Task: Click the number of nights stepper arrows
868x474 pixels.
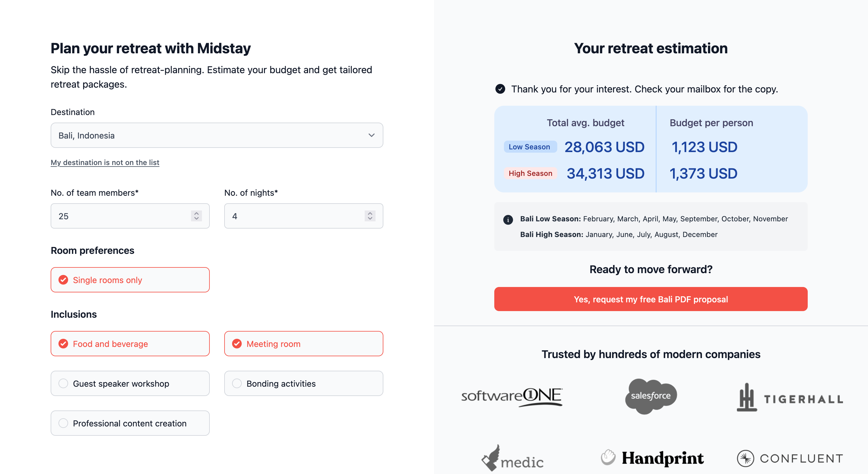Action: tap(370, 216)
